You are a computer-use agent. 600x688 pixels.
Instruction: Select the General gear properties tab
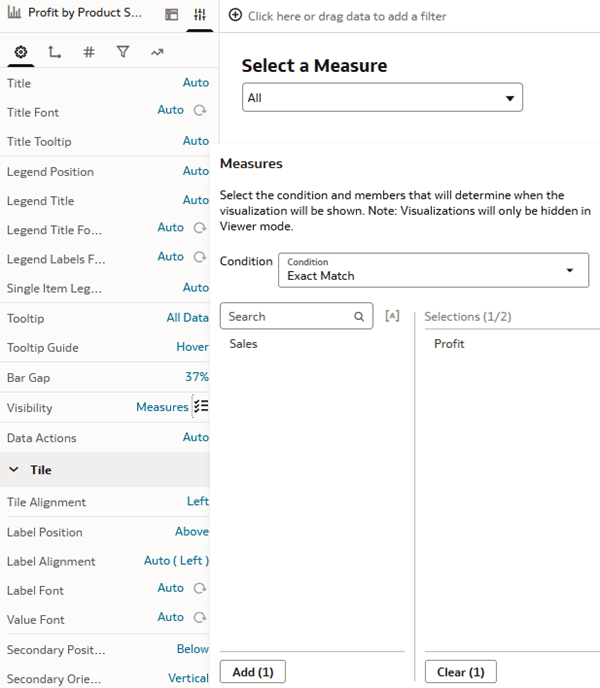click(21, 52)
